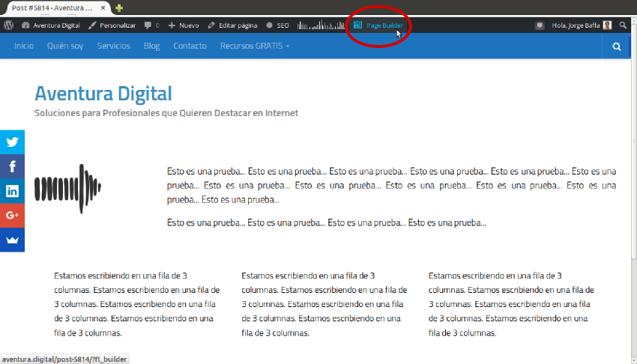Share on Google Plus via sidebar icon
The width and height of the screenshot is (637, 364).
pos(12,215)
